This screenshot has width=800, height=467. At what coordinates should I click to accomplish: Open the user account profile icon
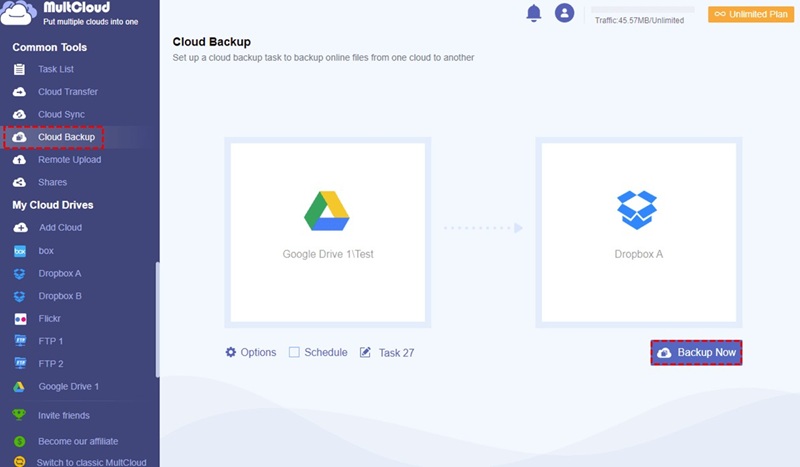tap(565, 13)
